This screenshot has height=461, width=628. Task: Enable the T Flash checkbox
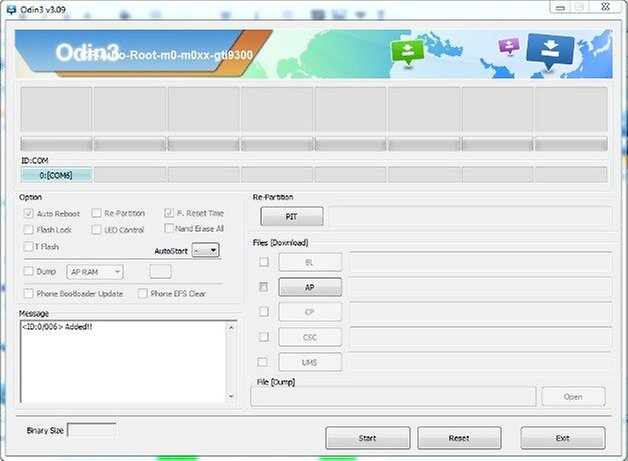pos(28,246)
